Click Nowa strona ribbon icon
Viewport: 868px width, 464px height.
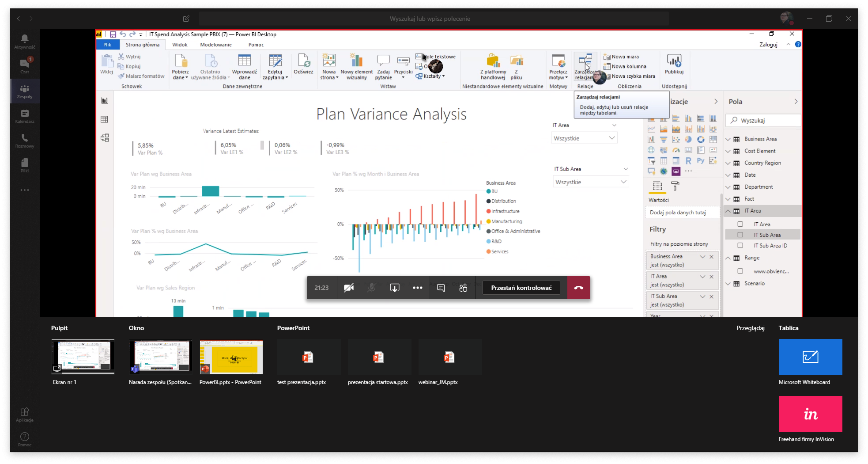pyautogui.click(x=329, y=67)
